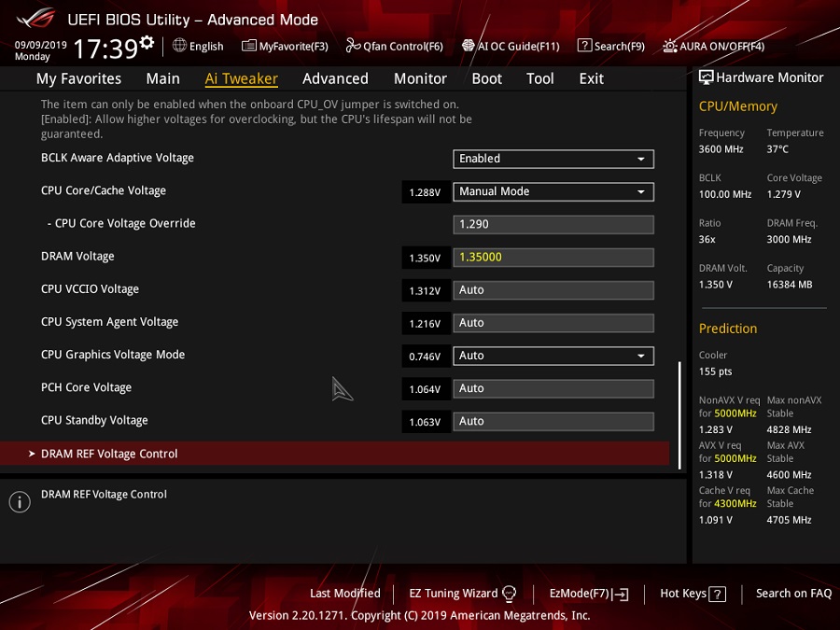Expand DRAM REF Voltage Control submenu
840x630 pixels.
[x=335, y=454]
